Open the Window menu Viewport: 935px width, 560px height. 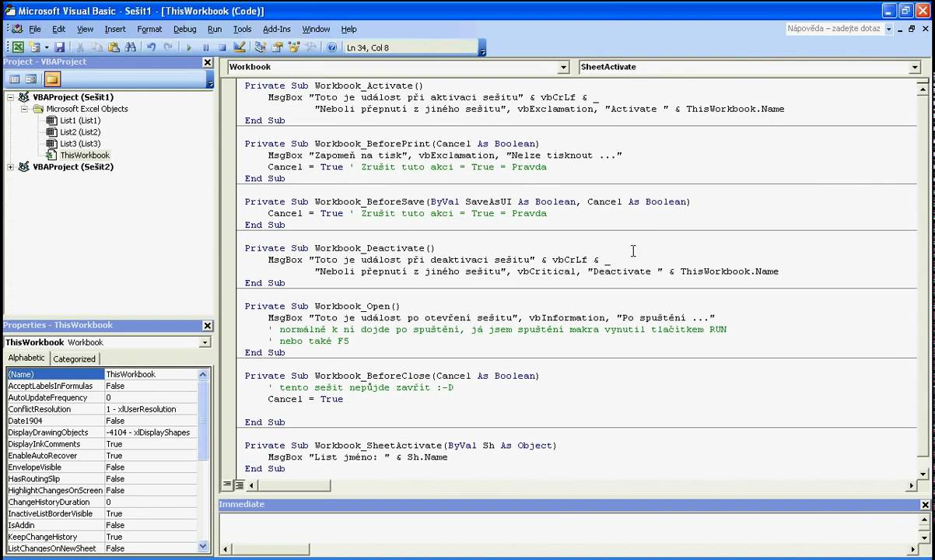click(x=316, y=29)
